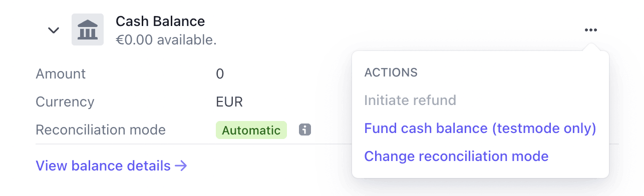Viewport: 644px width, 196px height.
Task: Click the Reconciliation mode label
Action: click(101, 130)
